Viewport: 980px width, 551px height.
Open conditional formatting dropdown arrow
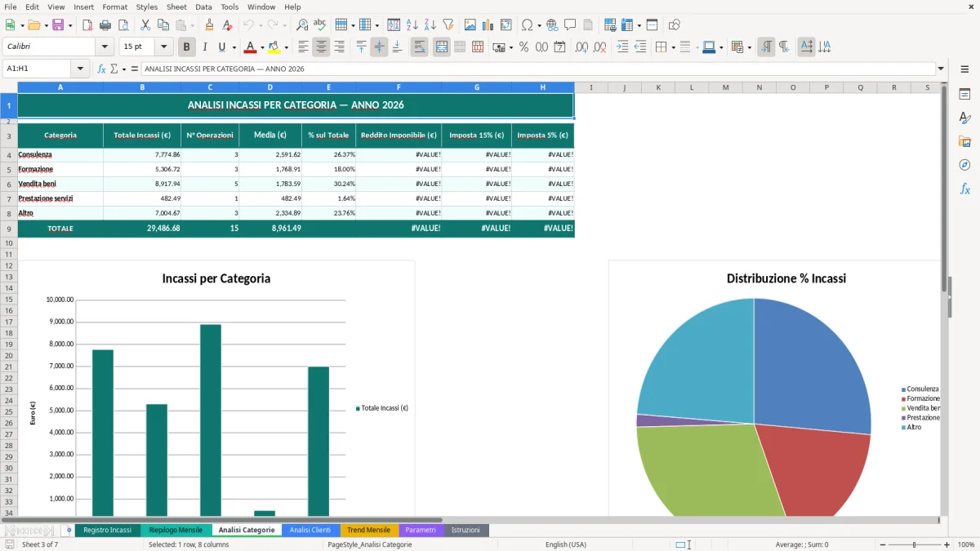point(749,47)
